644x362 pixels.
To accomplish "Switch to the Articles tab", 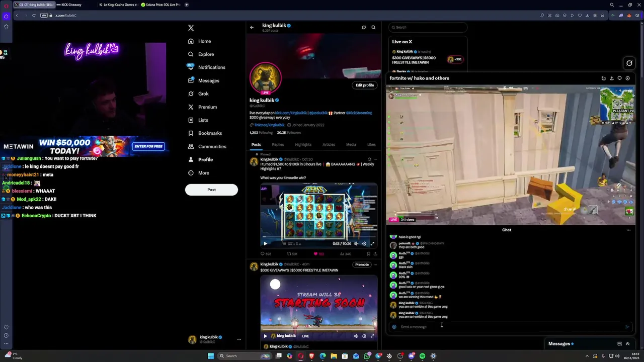I will click(x=329, y=145).
